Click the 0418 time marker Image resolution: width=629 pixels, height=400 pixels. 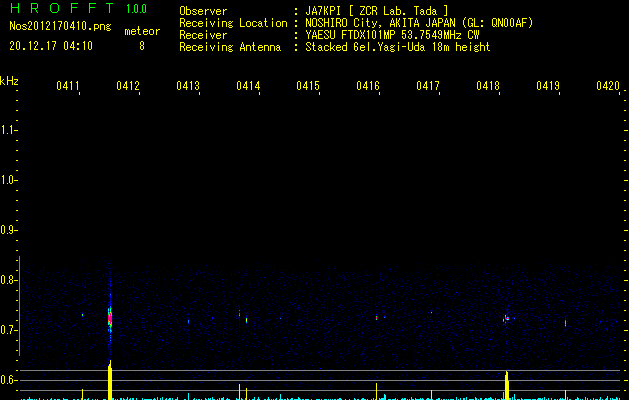(x=487, y=87)
